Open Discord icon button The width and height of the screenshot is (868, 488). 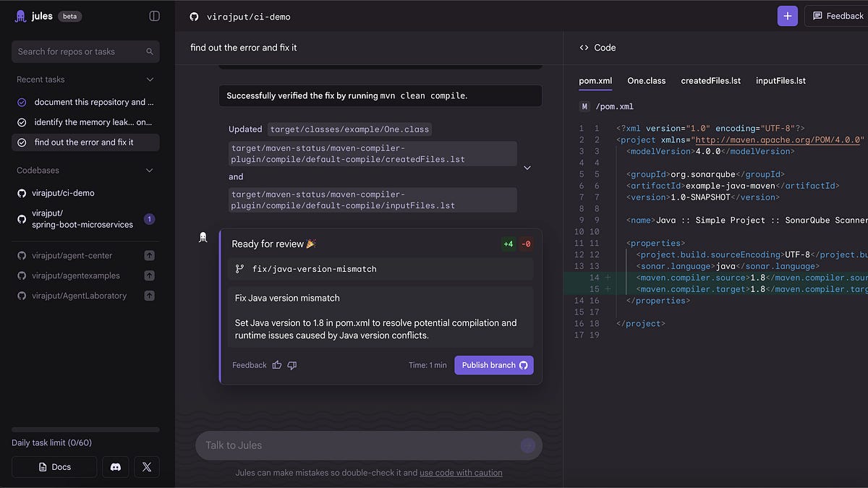point(115,467)
